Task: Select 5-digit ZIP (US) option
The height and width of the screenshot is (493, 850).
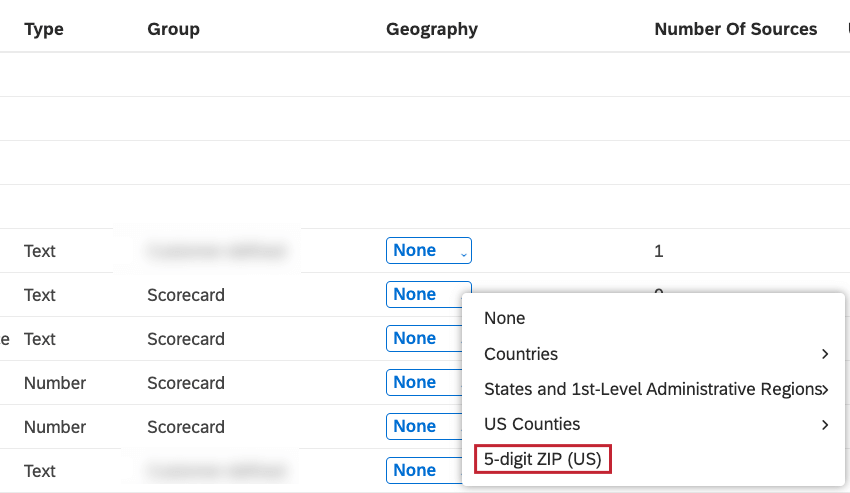Action: [x=541, y=459]
